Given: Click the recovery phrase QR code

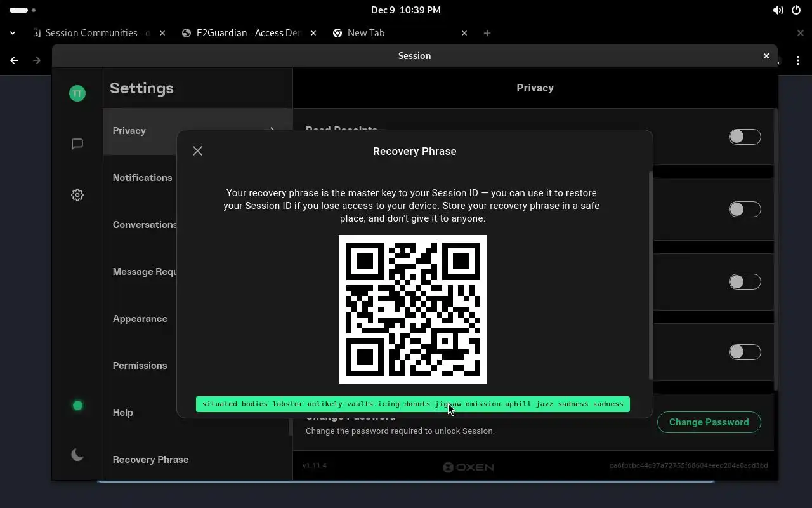Looking at the screenshot, I should point(413,309).
